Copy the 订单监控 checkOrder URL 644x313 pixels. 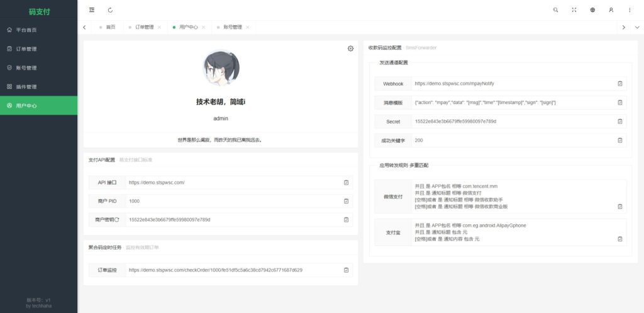347,270
